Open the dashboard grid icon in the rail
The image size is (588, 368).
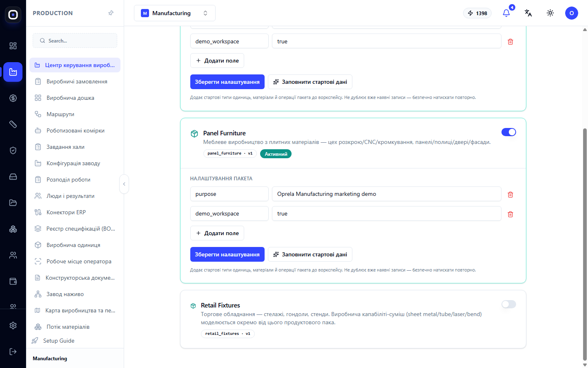coord(13,46)
